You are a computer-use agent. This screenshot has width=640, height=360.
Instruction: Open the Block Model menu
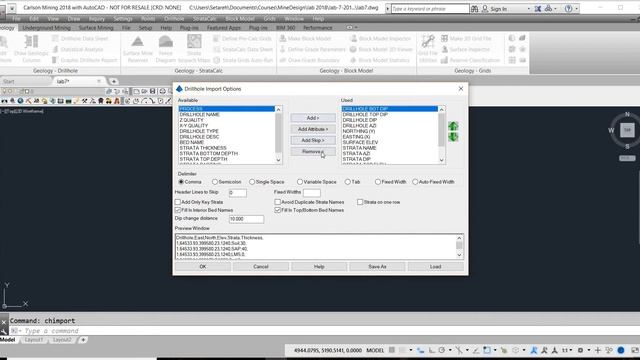tap(240, 19)
